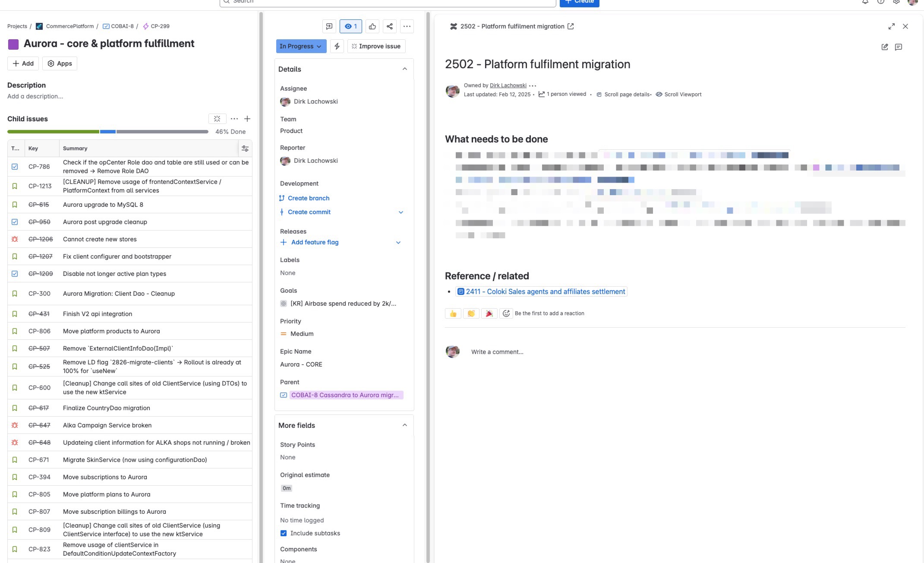Open issue comments via speech bubble icon
Viewport: 924px width, 563px height.
329,26
